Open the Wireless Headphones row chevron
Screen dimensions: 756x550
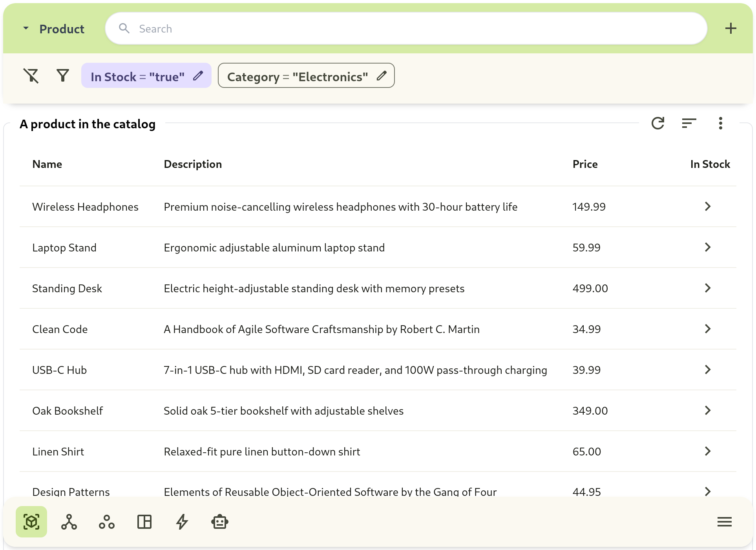tap(707, 206)
